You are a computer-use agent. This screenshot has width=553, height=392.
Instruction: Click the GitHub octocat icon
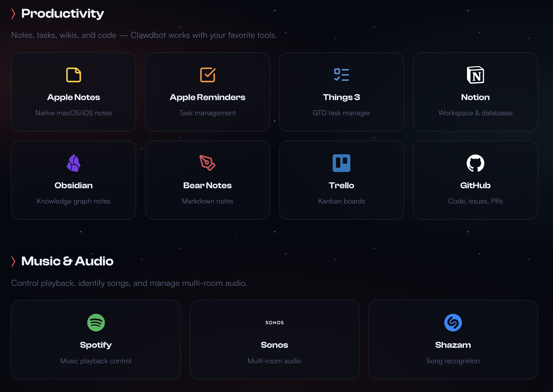tap(475, 163)
